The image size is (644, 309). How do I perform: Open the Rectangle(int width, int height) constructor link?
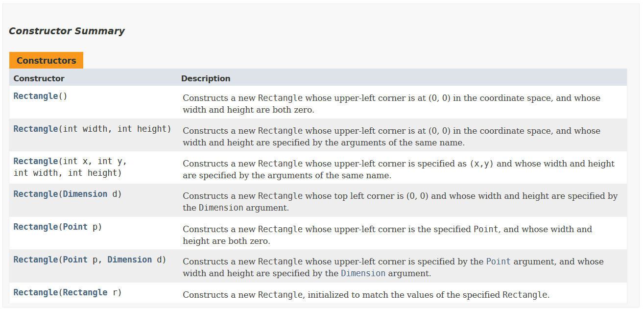pos(36,129)
